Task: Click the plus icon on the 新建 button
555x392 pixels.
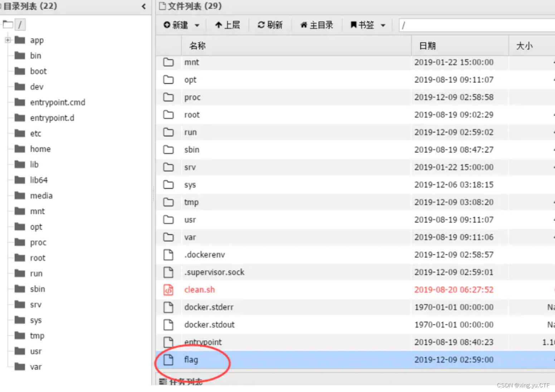Action: (x=167, y=25)
